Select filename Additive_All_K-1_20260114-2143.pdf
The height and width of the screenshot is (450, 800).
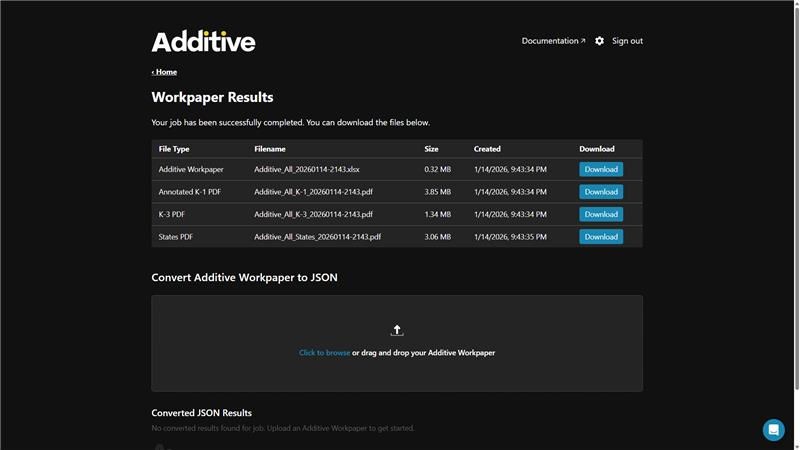[x=313, y=192]
